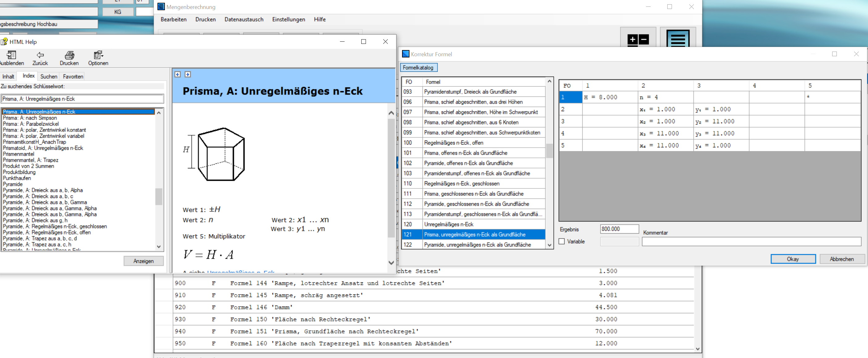Click the up arrow of index list scrollbar
The width and height of the screenshot is (868, 358).
[159, 113]
